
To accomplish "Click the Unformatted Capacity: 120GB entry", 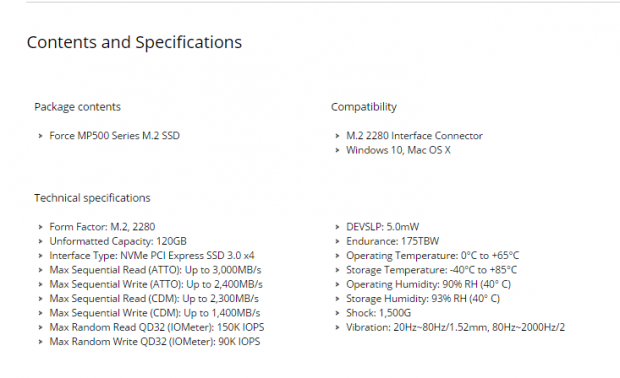I will click(x=118, y=241).
